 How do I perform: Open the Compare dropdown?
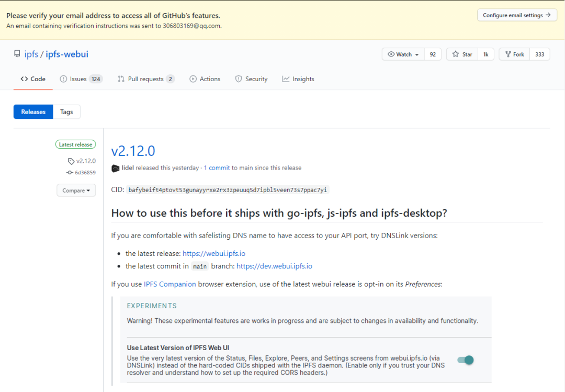tap(76, 191)
